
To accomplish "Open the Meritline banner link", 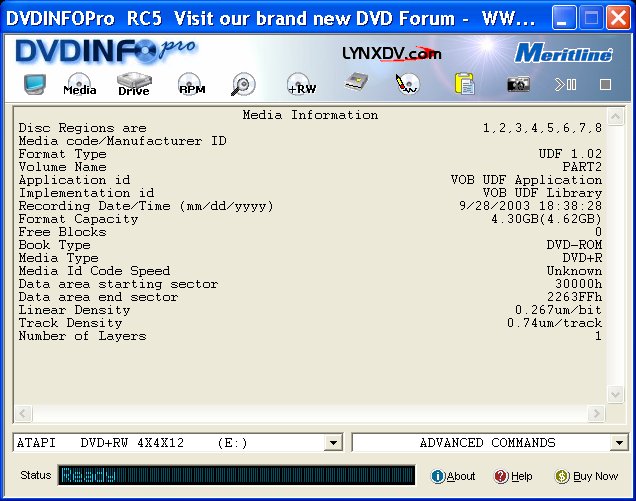I will click(563, 54).
